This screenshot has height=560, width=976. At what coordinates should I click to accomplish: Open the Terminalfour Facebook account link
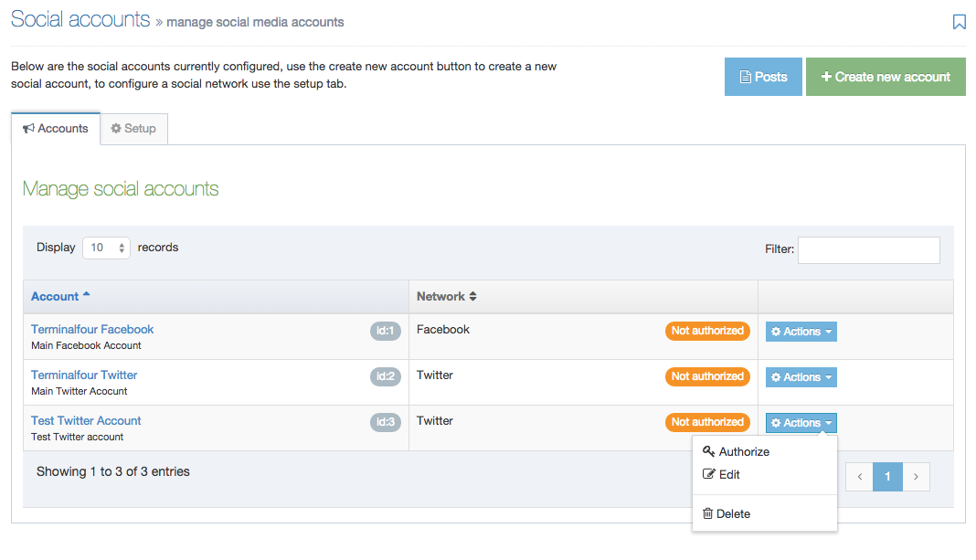tap(92, 329)
